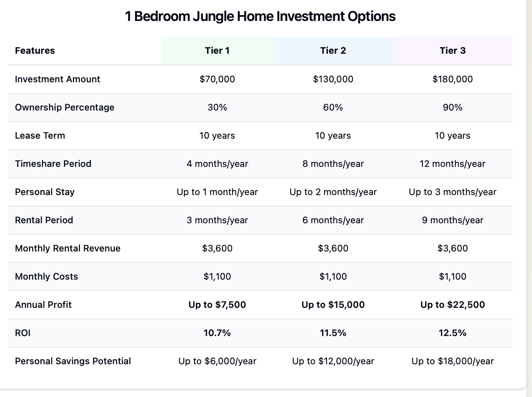
Task: Click the $130,000 investment amount cell
Action: tap(333, 79)
